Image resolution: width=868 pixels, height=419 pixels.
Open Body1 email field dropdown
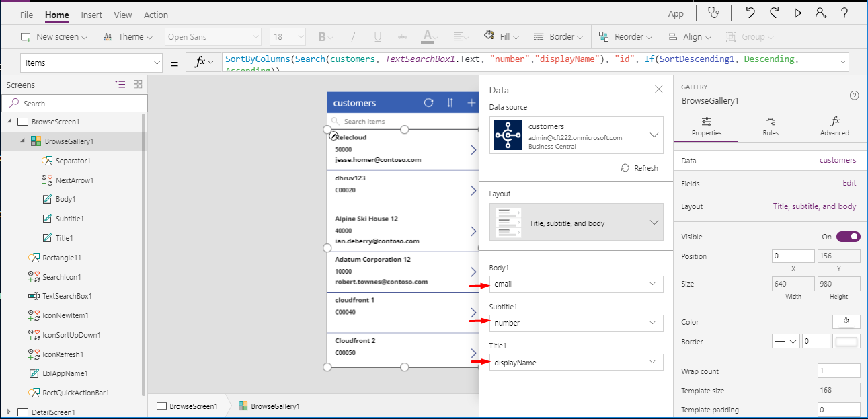[576, 284]
